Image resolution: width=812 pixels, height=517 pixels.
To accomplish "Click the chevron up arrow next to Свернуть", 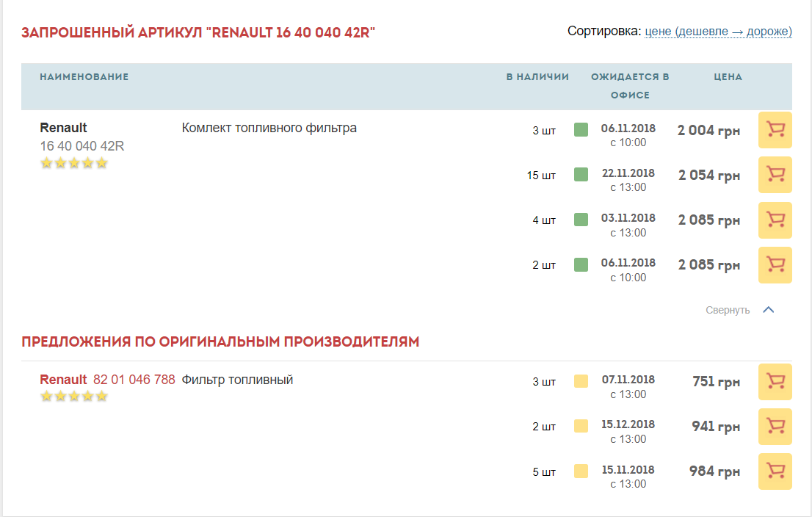I will (769, 310).
